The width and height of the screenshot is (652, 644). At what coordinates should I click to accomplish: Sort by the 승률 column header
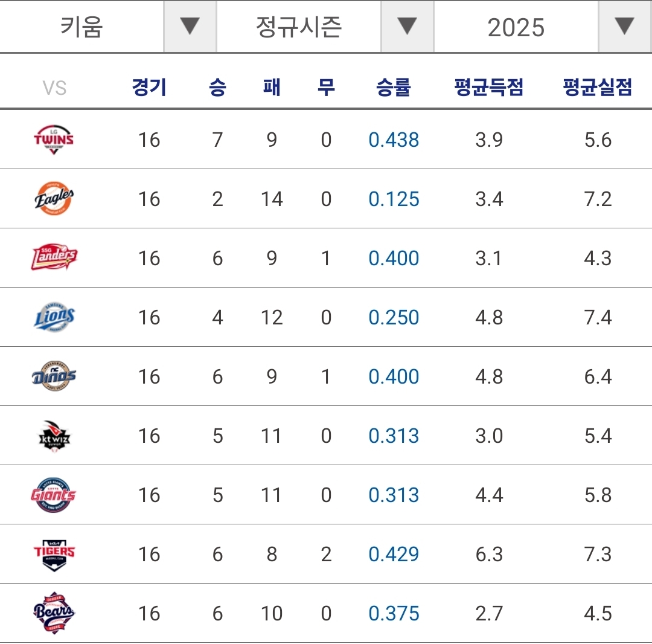(394, 88)
